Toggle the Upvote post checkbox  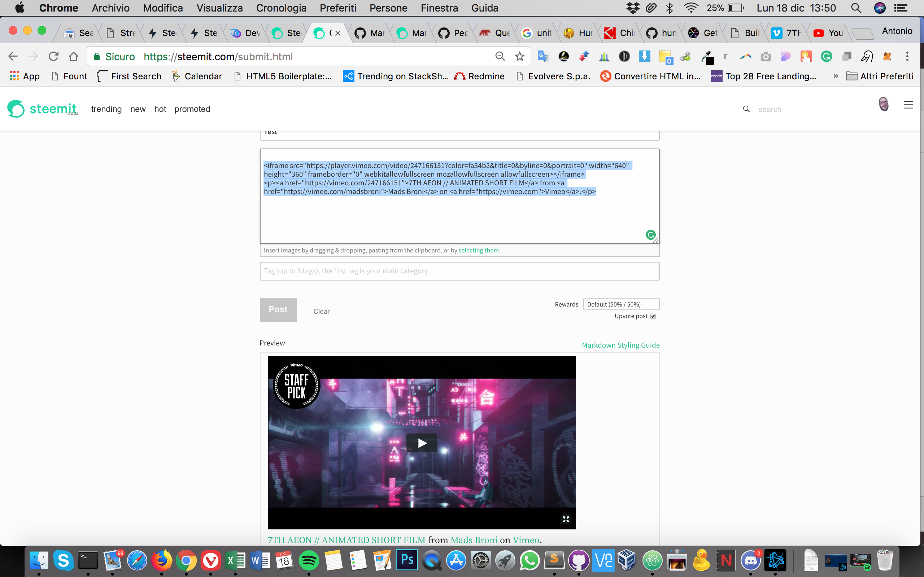[655, 316]
